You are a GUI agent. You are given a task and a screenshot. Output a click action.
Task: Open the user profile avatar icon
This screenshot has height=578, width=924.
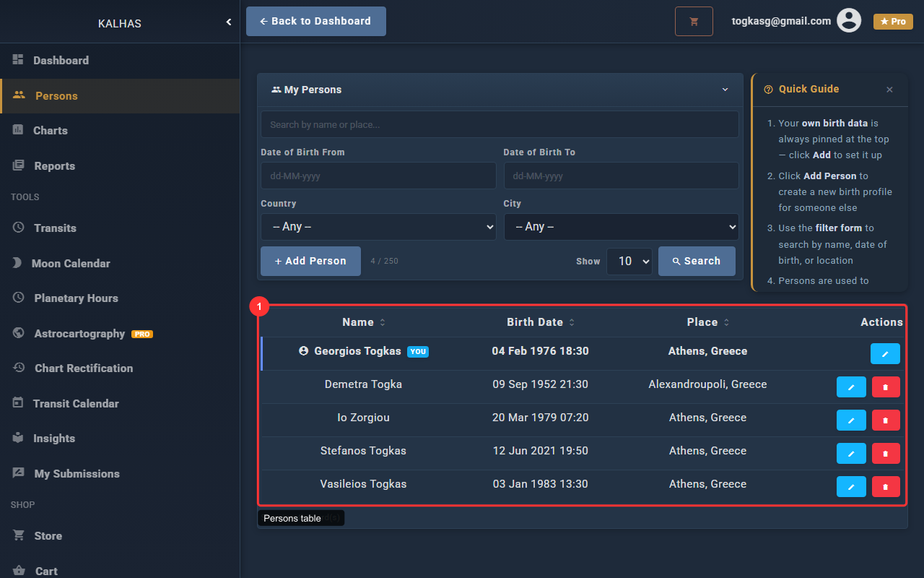click(848, 21)
